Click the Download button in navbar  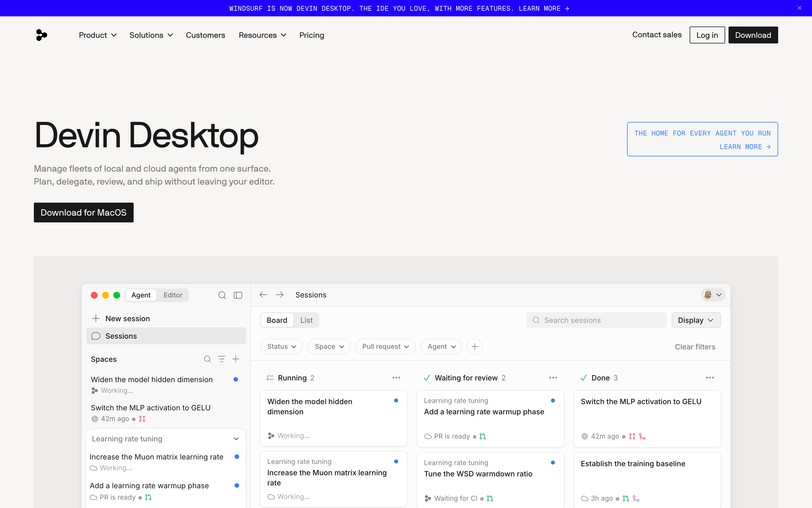753,35
